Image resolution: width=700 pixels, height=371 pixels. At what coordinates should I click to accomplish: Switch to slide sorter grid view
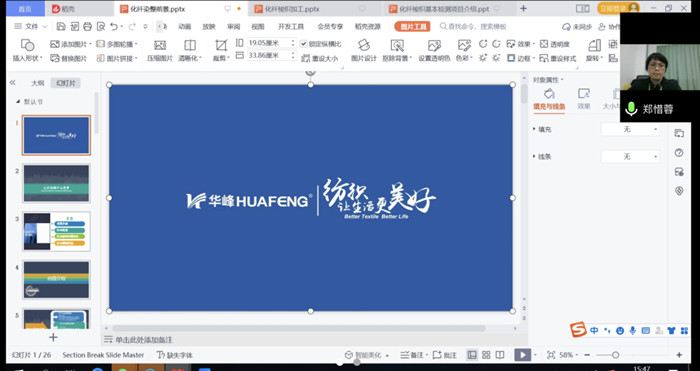coord(486,355)
